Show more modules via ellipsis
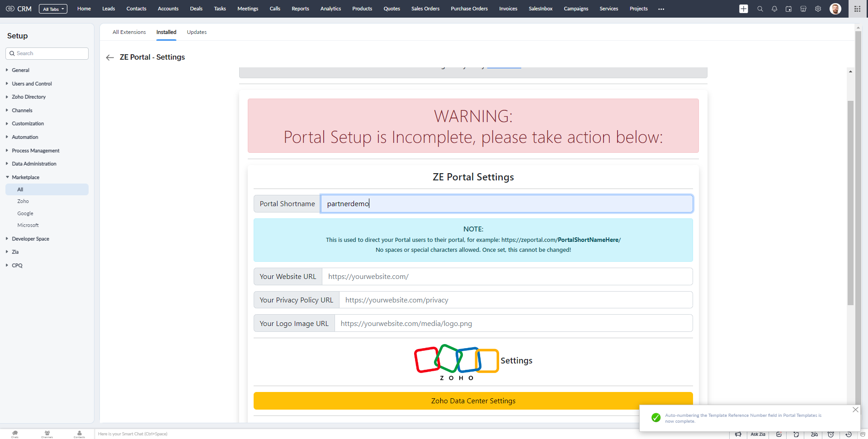 pyautogui.click(x=661, y=9)
